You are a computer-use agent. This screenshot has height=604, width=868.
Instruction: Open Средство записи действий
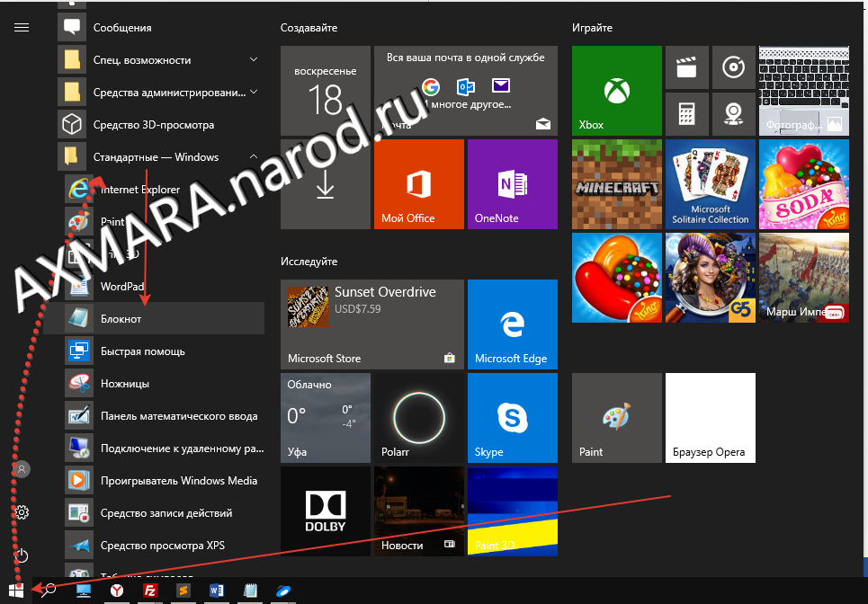point(165,513)
